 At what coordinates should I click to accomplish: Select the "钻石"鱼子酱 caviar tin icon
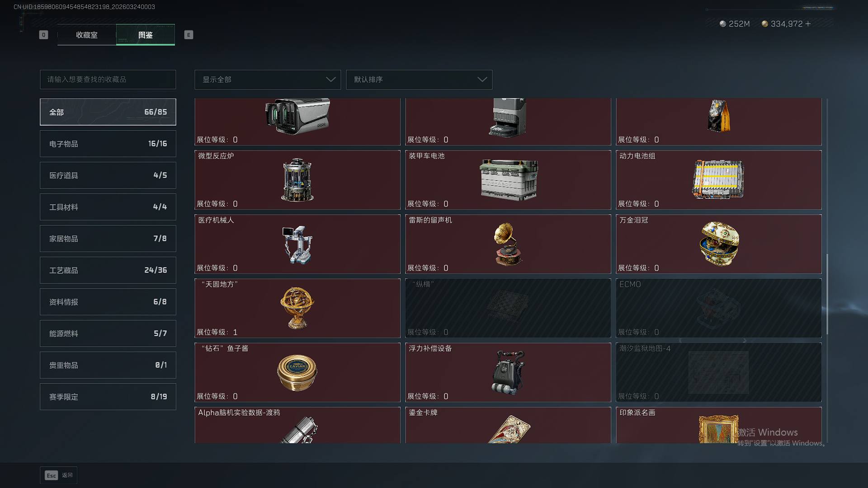pos(297,373)
